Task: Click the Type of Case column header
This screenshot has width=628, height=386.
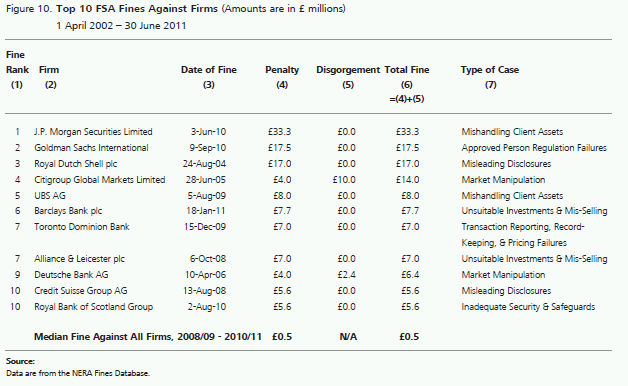Action: pyautogui.click(x=490, y=70)
